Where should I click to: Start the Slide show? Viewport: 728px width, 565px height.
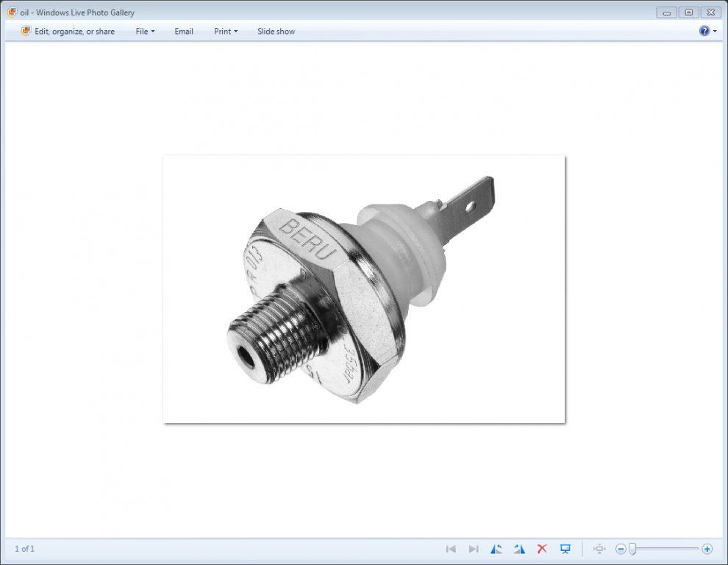tap(276, 31)
